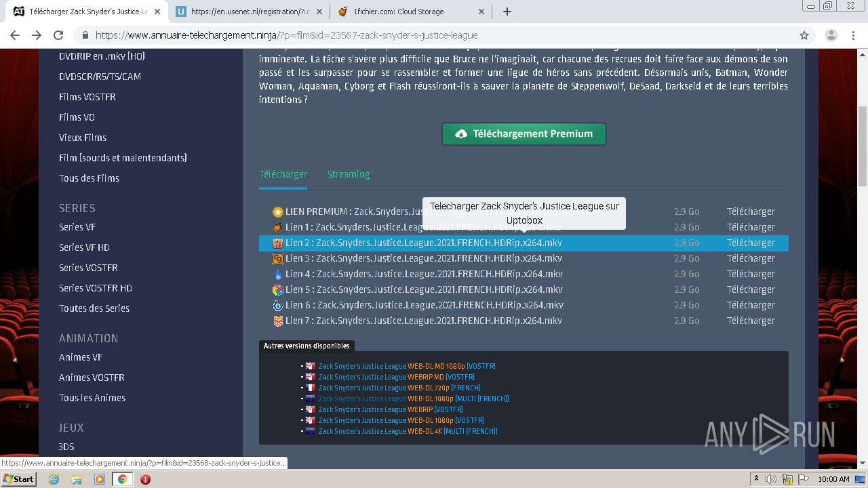Image resolution: width=868 pixels, height=488 pixels.
Task: Open Internet Explorer from the taskbar
Action: [x=54, y=479]
